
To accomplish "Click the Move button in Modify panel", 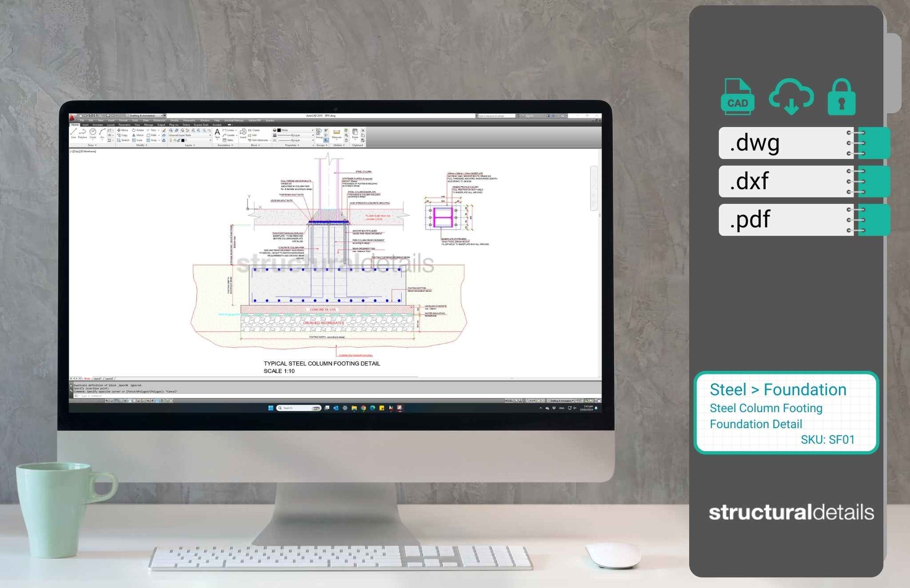I will pyautogui.click(x=123, y=130).
